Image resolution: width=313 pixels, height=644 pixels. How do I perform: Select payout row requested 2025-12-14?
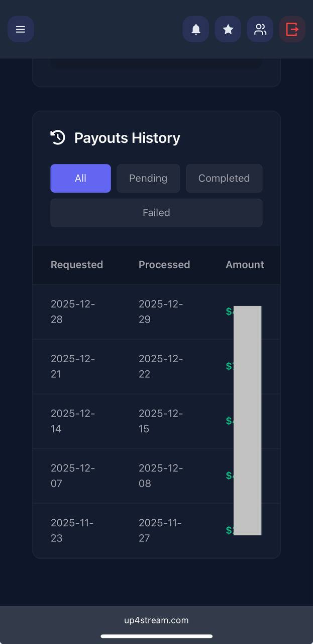(156, 421)
